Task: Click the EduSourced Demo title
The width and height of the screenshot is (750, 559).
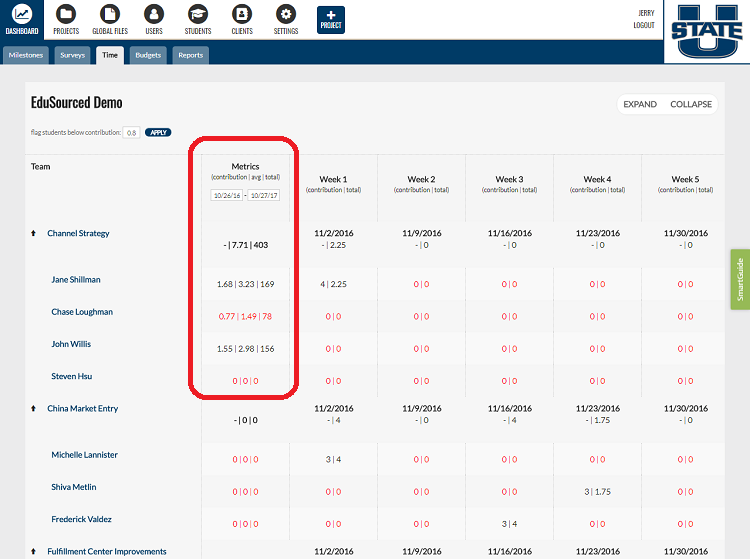Action: tap(77, 102)
